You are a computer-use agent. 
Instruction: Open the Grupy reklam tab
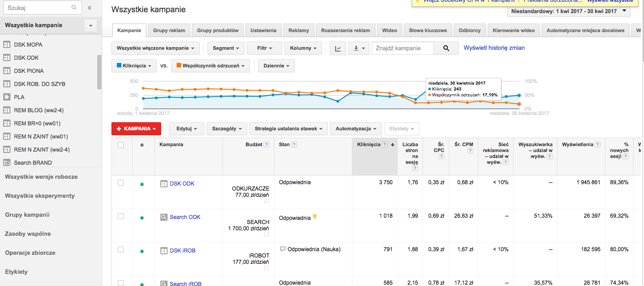(169, 30)
